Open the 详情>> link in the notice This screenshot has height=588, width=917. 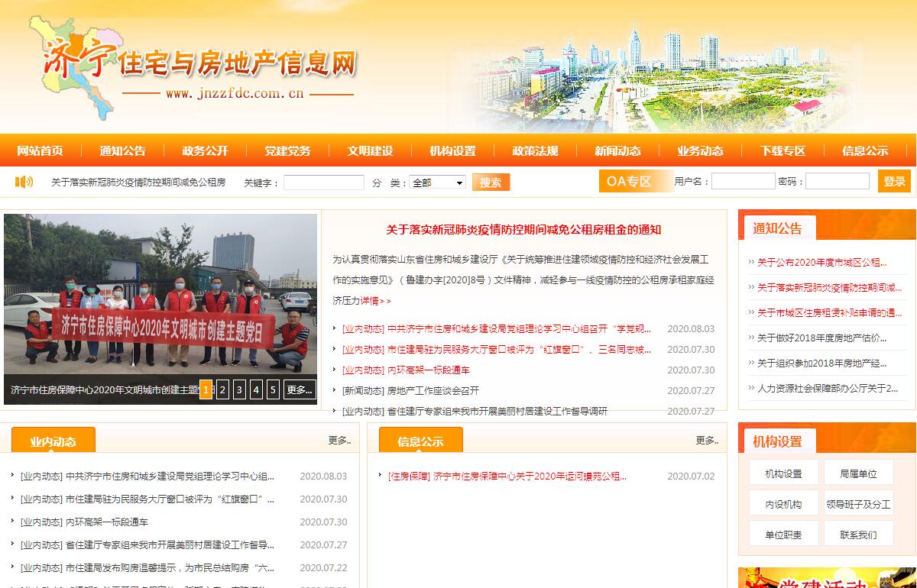pyautogui.click(x=375, y=301)
